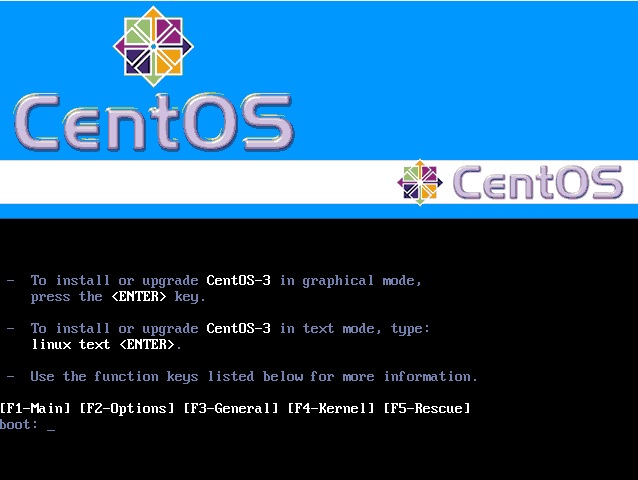
Task: Click the 'Use the function keys' instruction line
Action: [x=253, y=377]
